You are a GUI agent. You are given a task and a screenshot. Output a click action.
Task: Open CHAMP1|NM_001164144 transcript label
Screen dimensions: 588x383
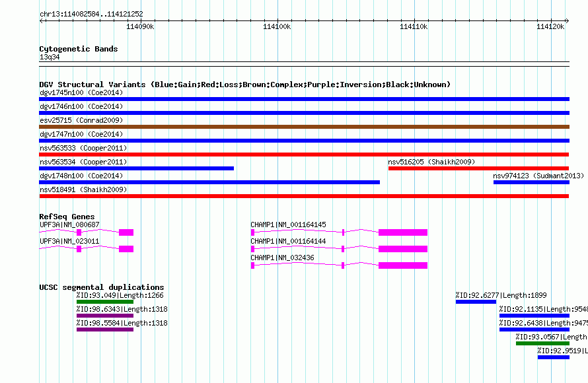point(288,241)
